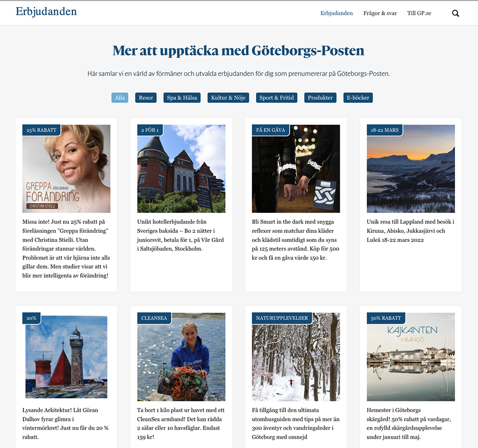The width and height of the screenshot is (478, 448).
Task: View the CleanSea bracelet offer photo
Action: coord(181,357)
